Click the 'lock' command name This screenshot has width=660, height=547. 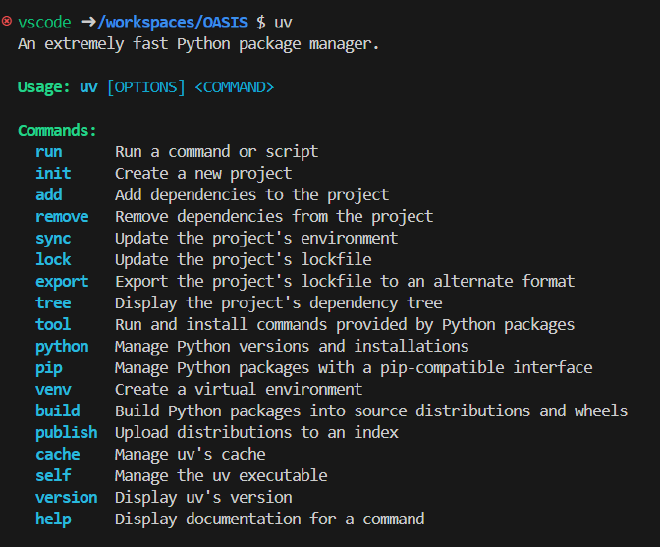[x=53, y=260]
